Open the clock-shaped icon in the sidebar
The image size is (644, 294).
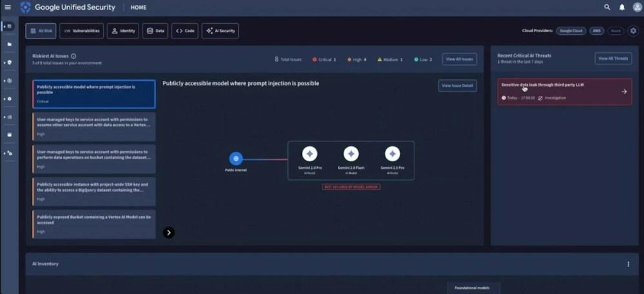(x=9, y=99)
